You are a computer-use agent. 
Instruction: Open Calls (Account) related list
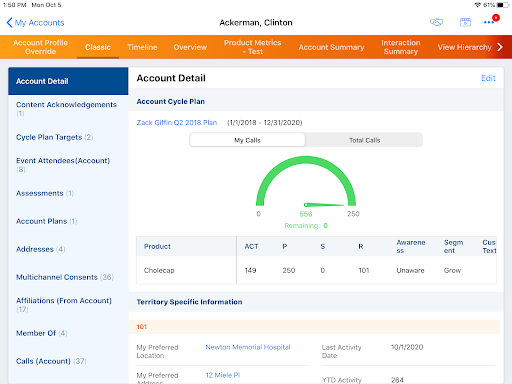click(x=68, y=361)
